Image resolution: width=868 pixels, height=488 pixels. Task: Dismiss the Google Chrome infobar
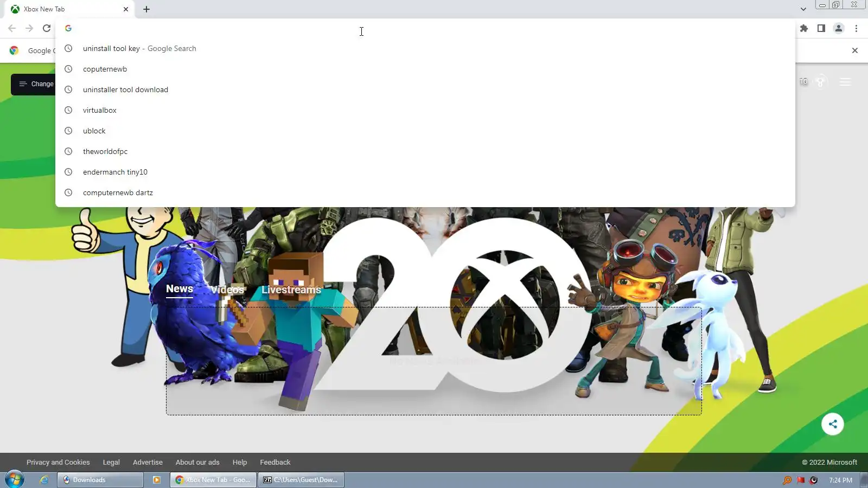click(x=855, y=50)
